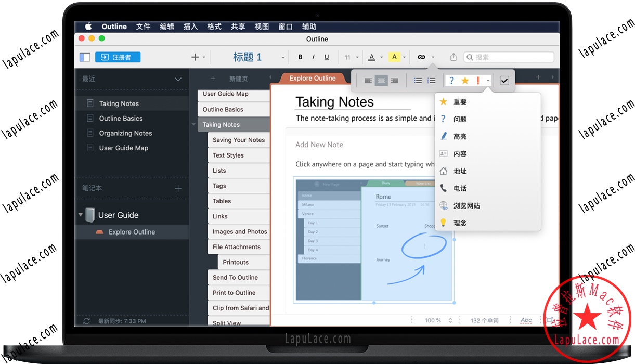Align text right in popup toolbar
Screen dimensions: 635x364
[394, 81]
